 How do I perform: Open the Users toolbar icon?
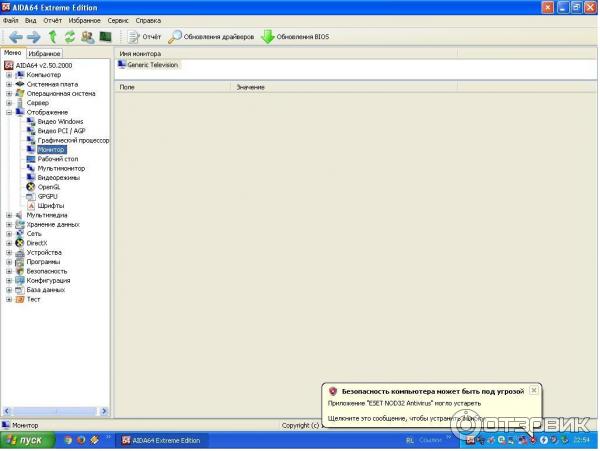[x=88, y=37]
